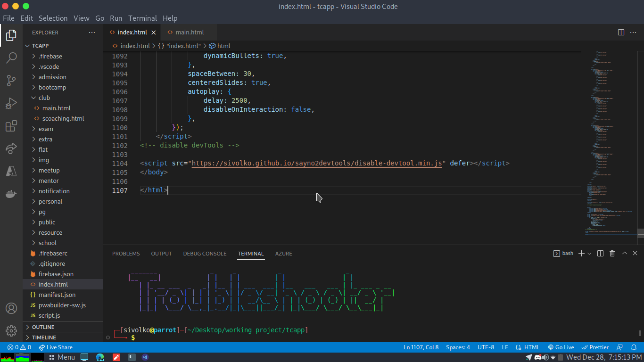Open the Manage gear icon
The image size is (644, 362).
[x=11, y=330]
